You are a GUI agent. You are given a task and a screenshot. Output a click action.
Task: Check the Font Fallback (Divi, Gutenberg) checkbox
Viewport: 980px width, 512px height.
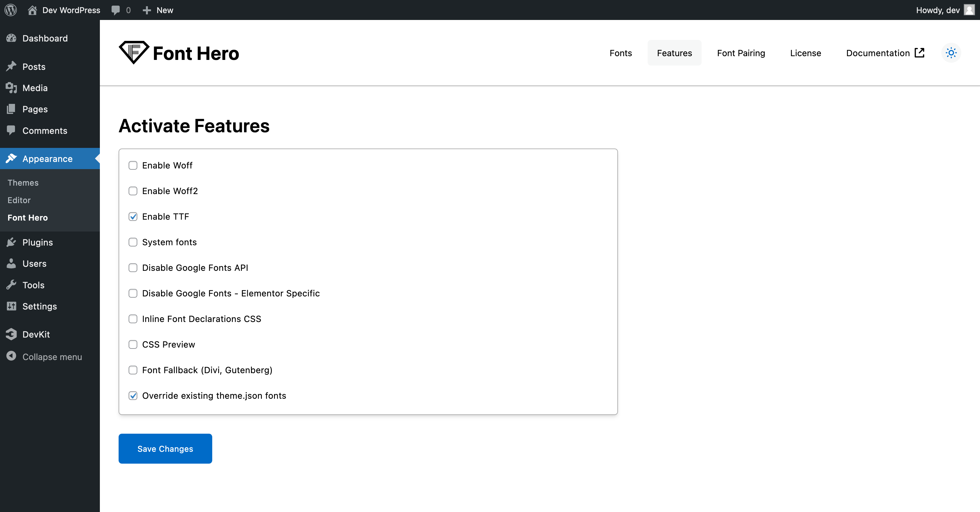[133, 370]
